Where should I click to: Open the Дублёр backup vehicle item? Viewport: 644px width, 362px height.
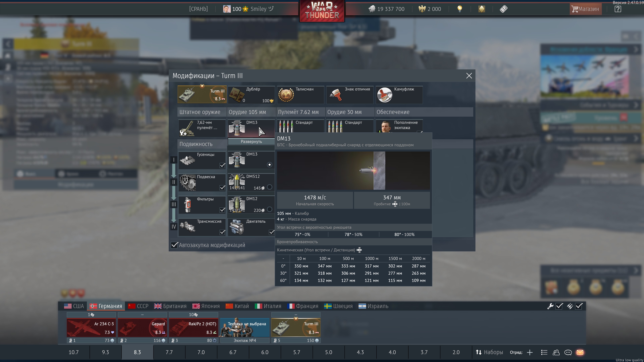[x=251, y=95]
